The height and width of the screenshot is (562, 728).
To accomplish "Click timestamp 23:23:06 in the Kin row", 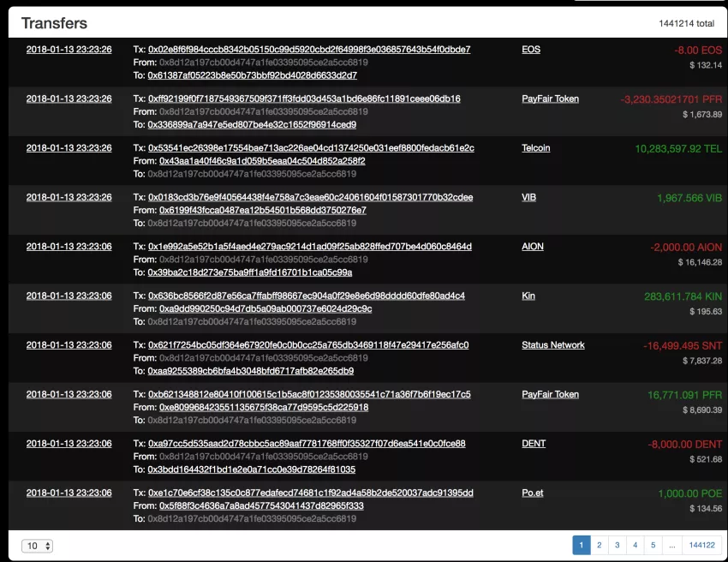I will 69,296.
